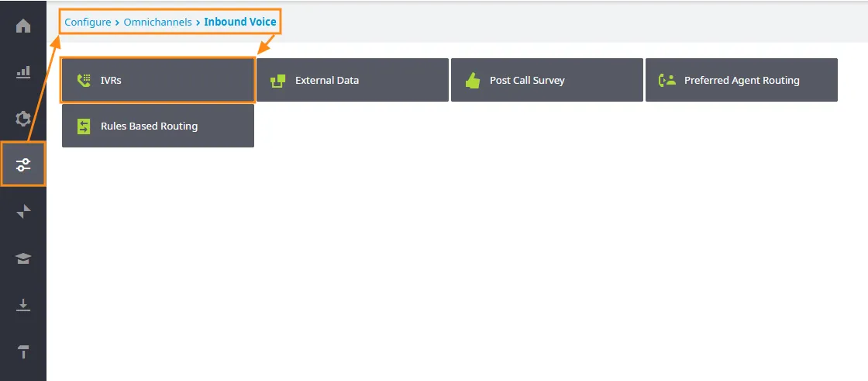Open the gear settings icon in sidebar
The image size is (868, 381).
coord(23,119)
